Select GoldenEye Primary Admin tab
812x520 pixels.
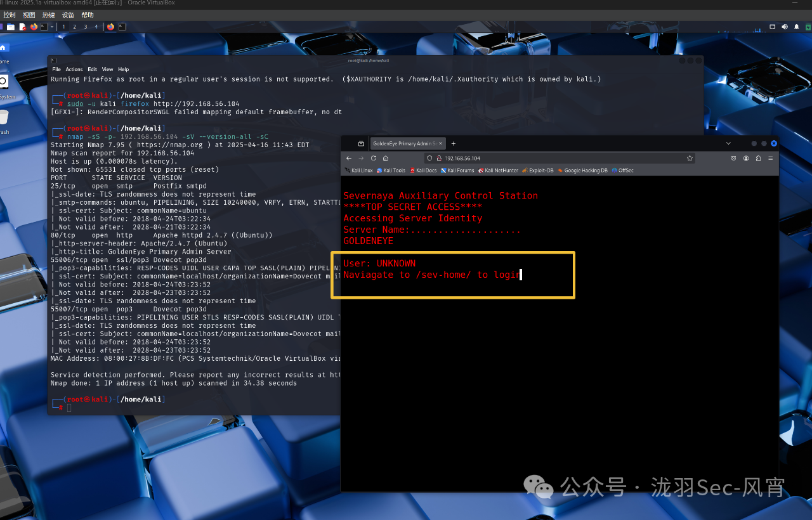(408, 143)
